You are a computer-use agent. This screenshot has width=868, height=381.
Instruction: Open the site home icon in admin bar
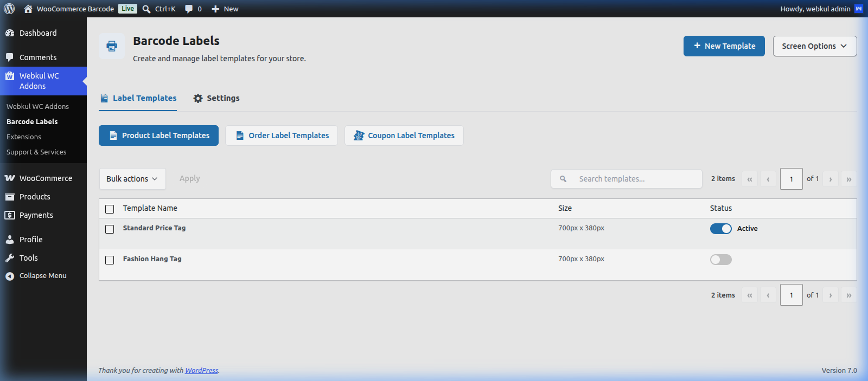pos(28,9)
